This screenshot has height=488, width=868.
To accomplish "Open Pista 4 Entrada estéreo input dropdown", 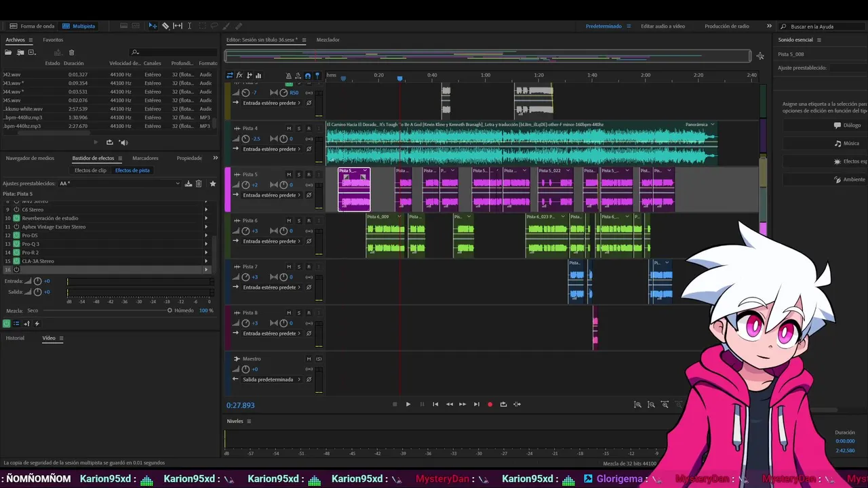I will pyautogui.click(x=270, y=149).
